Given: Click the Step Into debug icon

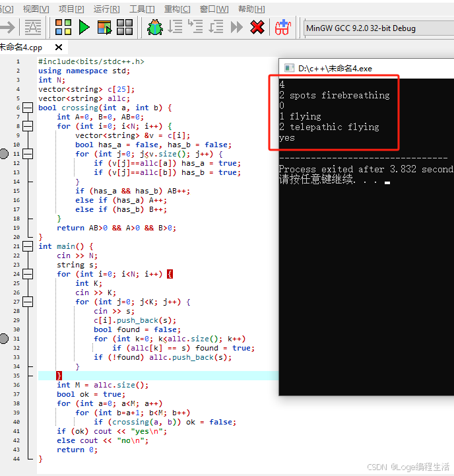Looking at the screenshot, I should coord(195,26).
